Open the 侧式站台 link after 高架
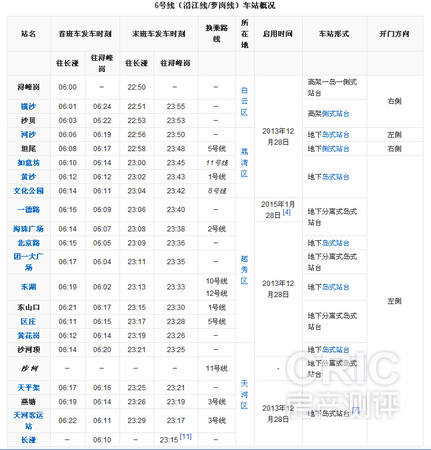 point(336,114)
